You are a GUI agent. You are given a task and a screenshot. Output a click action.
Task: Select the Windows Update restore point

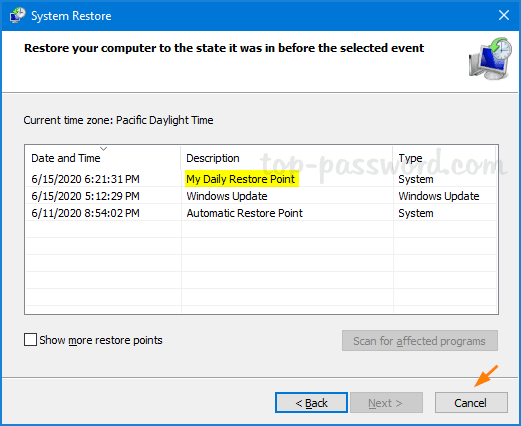pos(227,196)
